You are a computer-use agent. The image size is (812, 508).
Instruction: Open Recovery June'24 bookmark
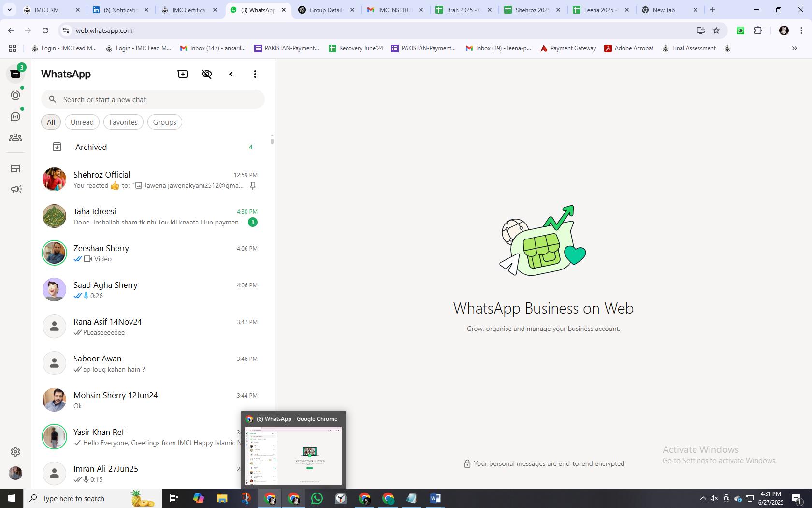pyautogui.click(x=356, y=48)
